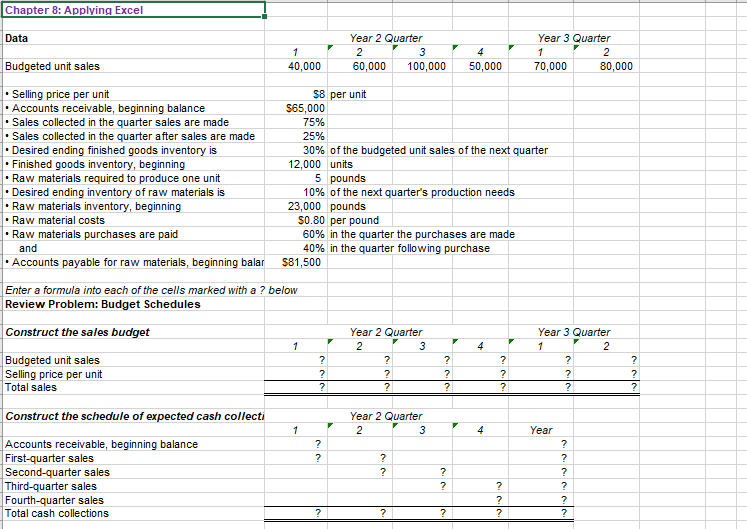Select the 50,000 budgeted unit sales cell

tap(480, 66)
